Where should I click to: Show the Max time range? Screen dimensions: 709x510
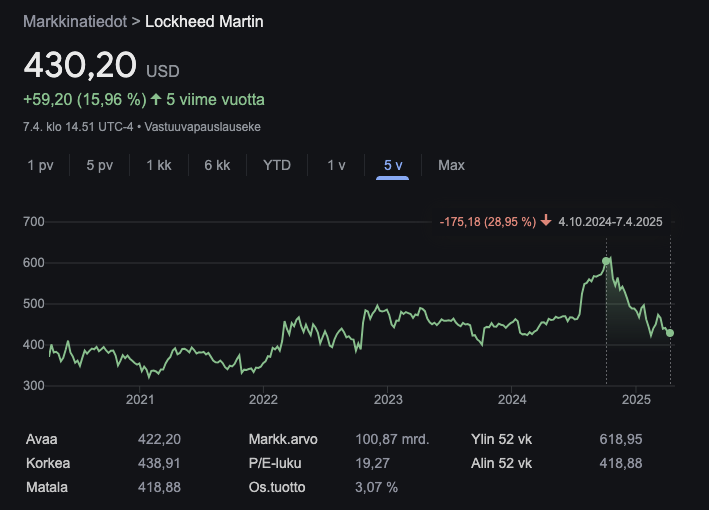click(451, 165)
